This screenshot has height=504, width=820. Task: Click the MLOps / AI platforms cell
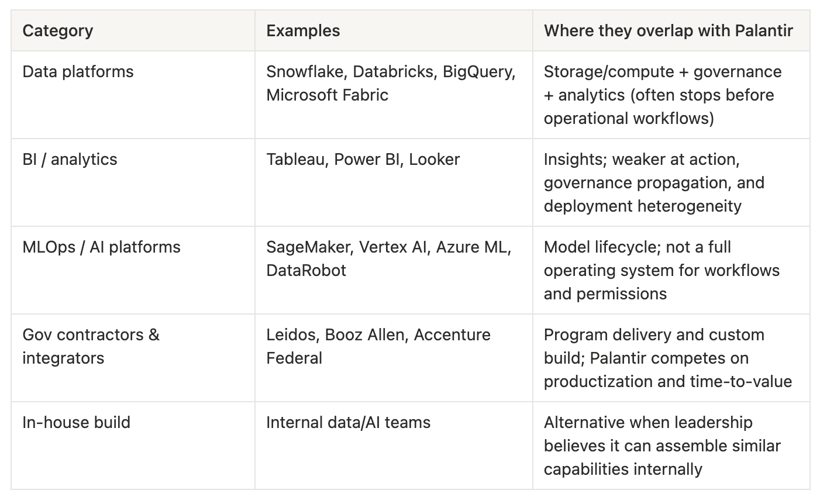coord(101,247)
